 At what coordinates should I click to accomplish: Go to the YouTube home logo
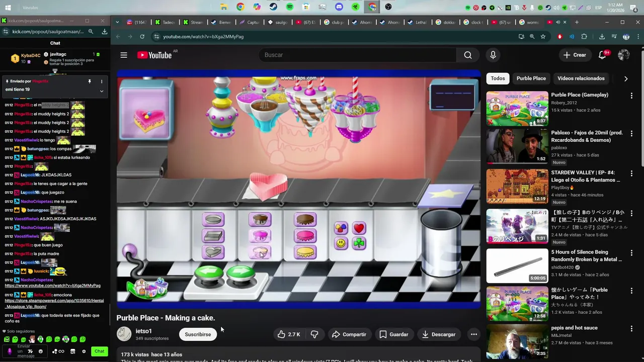click(154, 55)
